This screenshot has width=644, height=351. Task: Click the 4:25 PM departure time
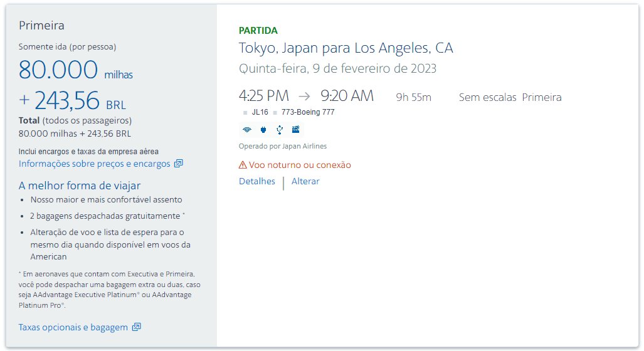(x=264, y=96)
